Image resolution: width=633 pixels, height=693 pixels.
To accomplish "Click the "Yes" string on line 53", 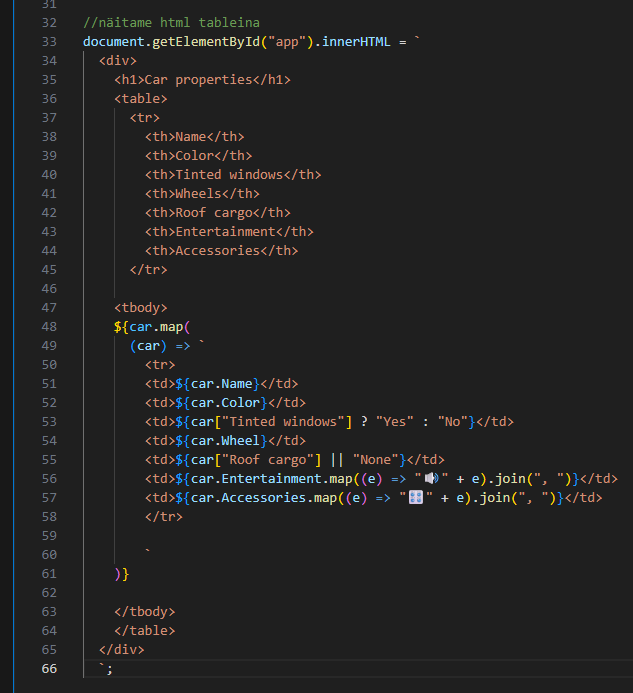I will 395,422.
